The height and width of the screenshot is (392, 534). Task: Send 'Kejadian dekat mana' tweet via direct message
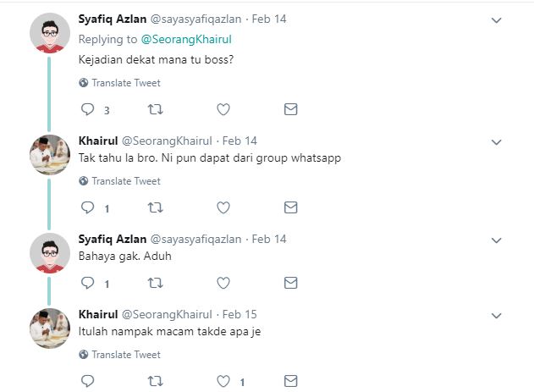tap(290, 109)
